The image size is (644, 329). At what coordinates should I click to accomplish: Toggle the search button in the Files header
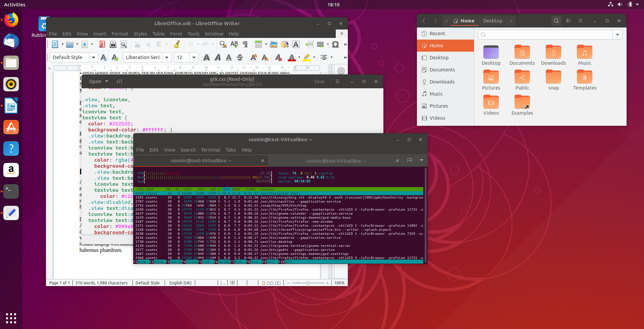click(556, 21)
